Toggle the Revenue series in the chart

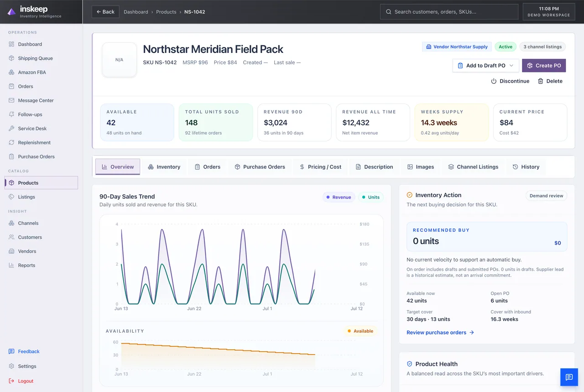tap(339, 197)
